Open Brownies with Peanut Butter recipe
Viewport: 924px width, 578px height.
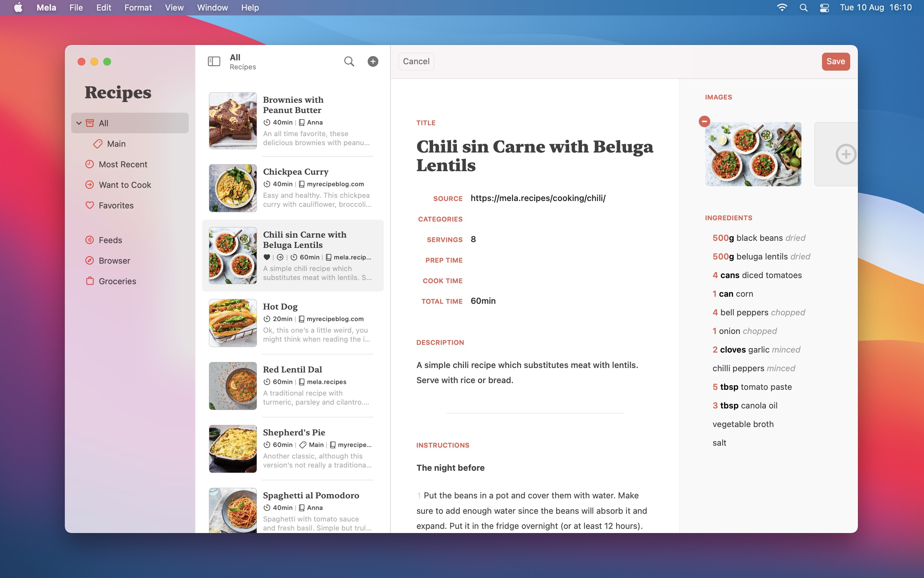293,121
